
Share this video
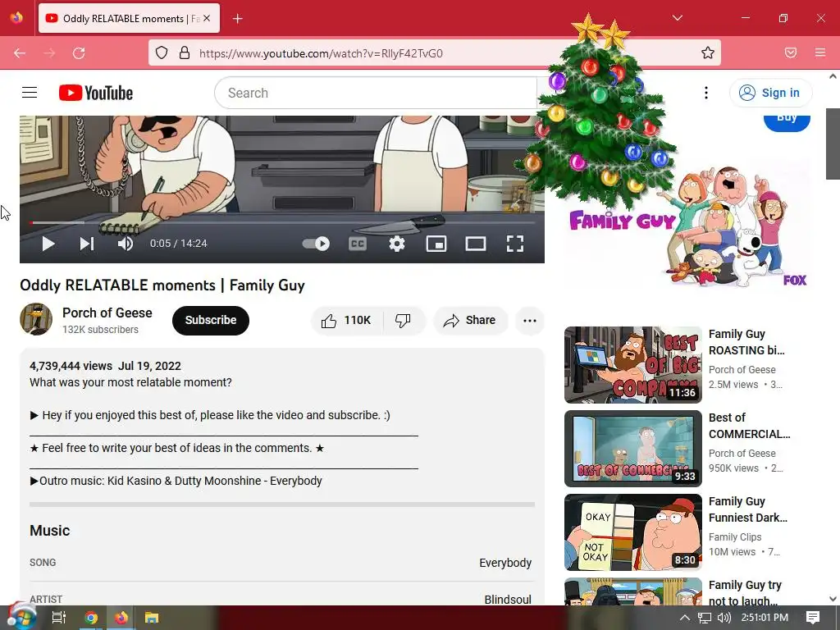pyautogui.click(x=470, y=321)
